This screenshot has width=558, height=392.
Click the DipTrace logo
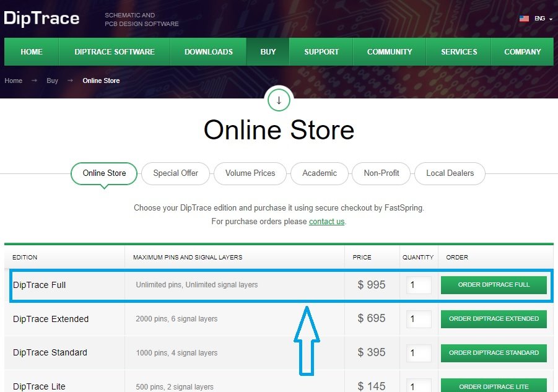coord(41,19)
